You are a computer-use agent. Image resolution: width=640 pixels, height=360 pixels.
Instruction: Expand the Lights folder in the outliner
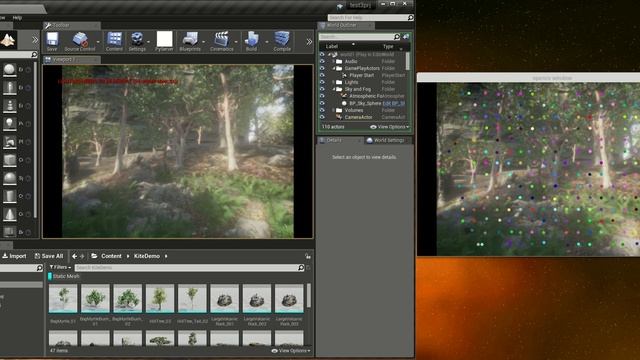pos(333,82)
